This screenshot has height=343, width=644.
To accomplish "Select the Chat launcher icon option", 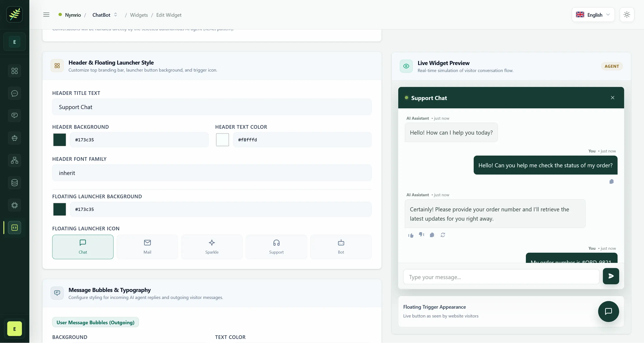I will (x=83, y=247).
